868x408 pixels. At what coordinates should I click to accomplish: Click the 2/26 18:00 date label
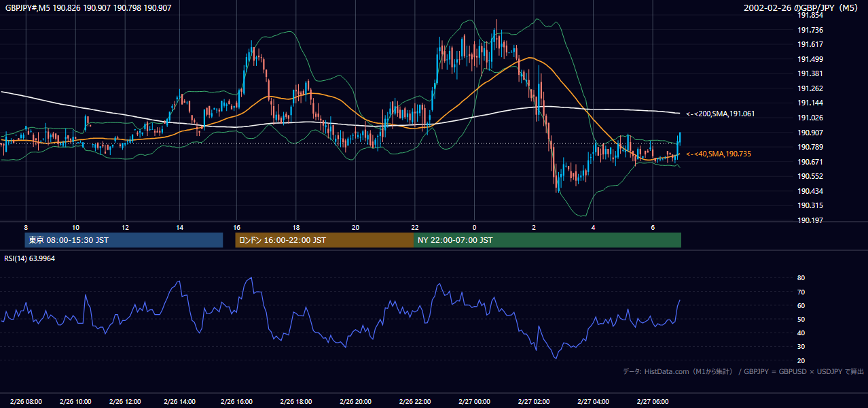click(x=296, y=402)
